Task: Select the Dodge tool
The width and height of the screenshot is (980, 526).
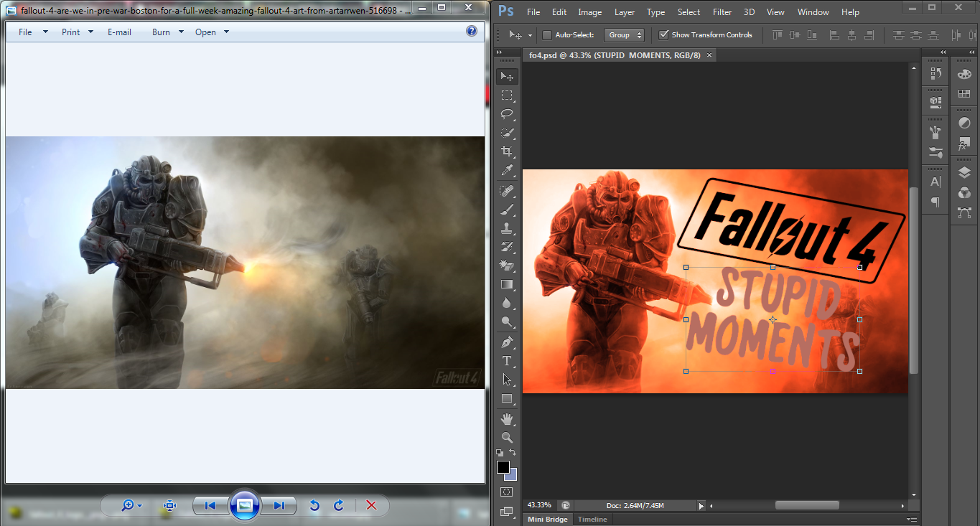Action: click(507, 321)
